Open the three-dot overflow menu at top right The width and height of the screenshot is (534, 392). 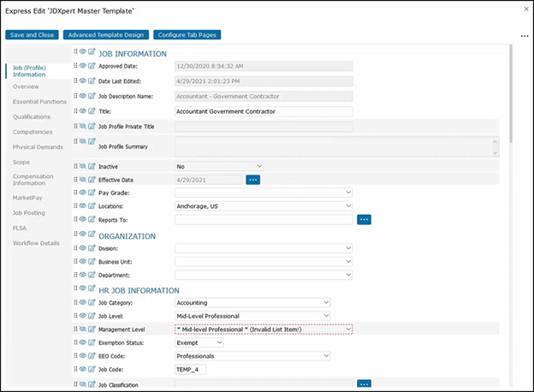524,36
